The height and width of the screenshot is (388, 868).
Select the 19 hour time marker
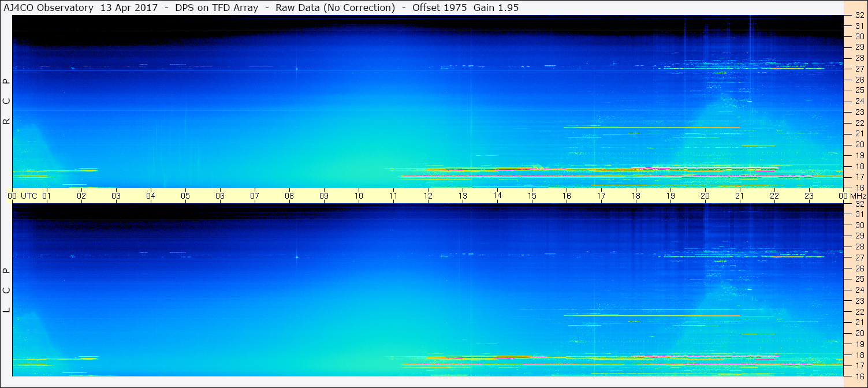(x=670, y=196)
